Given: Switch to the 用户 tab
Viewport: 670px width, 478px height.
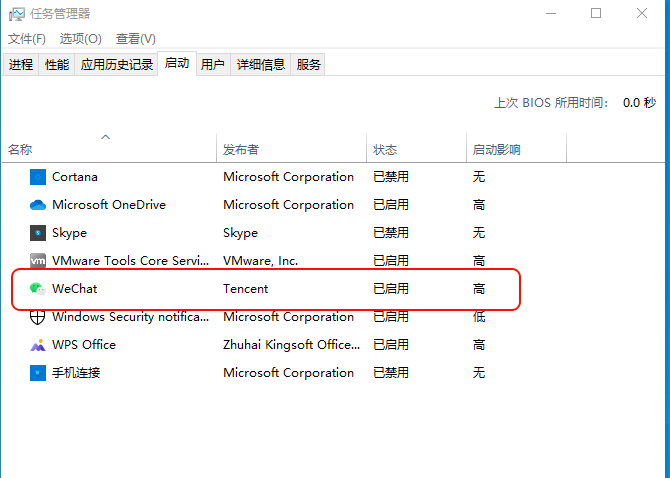Looking at the screenshot, I should pos(213,65).
